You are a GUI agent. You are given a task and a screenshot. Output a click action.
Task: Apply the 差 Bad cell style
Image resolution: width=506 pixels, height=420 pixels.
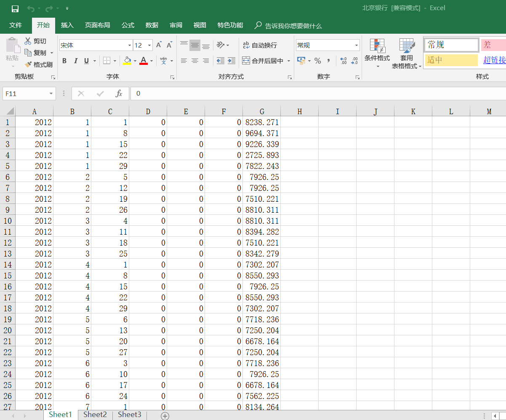tap(493, 45)
